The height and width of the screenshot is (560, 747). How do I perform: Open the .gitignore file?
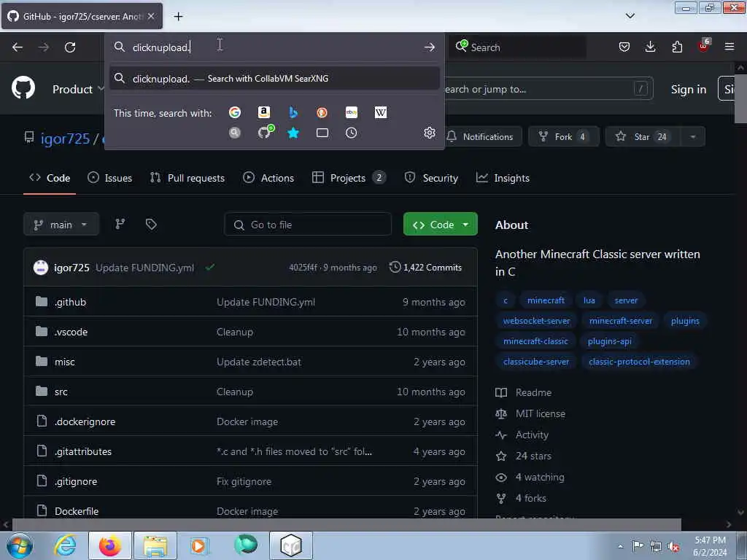click(75, 481)
